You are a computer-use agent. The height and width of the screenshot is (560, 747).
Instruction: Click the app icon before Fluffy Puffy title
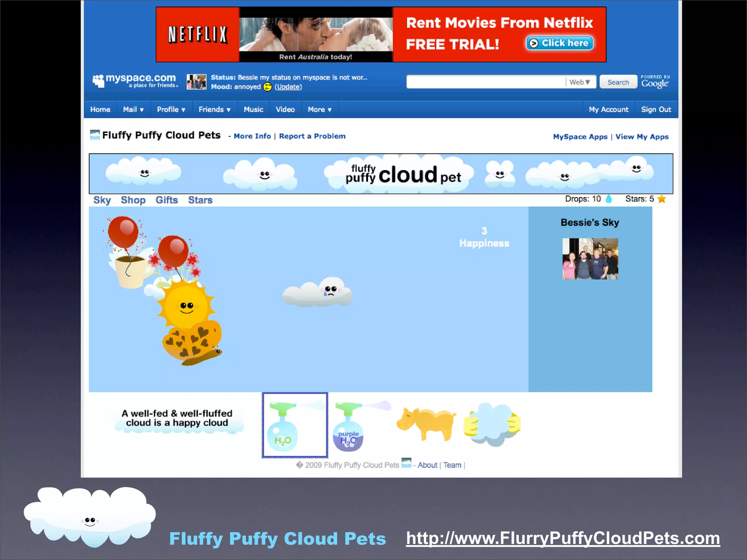(x=95, y=135)
